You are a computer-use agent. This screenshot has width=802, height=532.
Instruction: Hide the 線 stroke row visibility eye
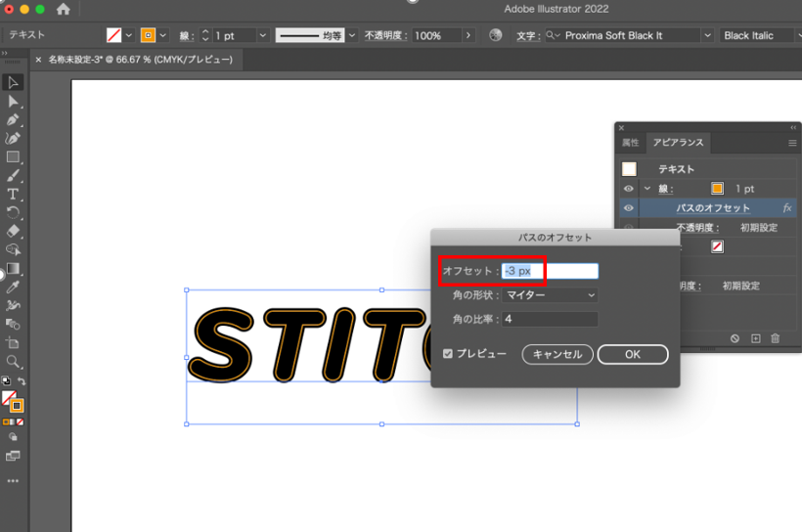click(629, 189)
